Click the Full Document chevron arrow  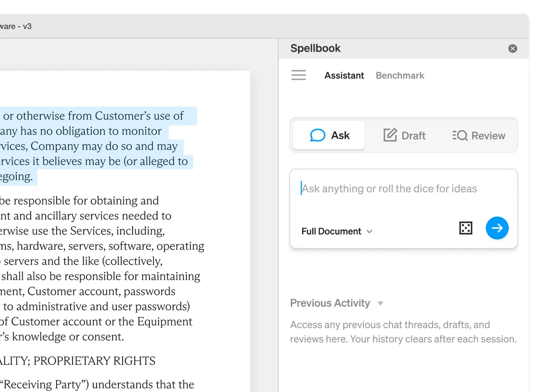370,231
